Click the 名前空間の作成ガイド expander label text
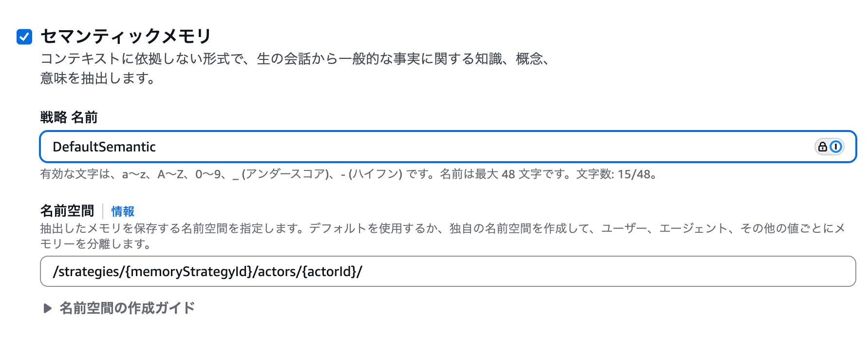This screenshot has height=337, width=868. 127,308
